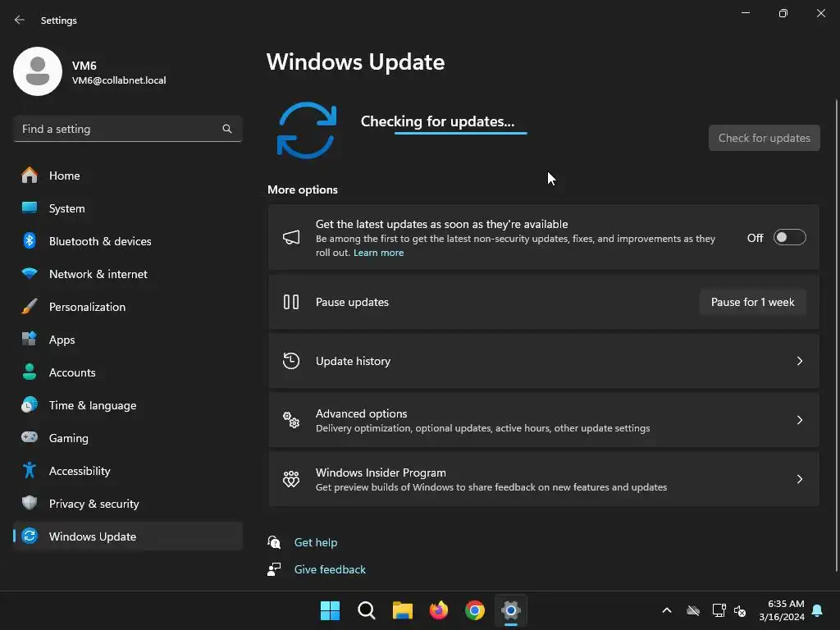The height and width of the screenshot is (630, 840).
Task: Click the Gaming controller icon
Action: coord(30,437)
